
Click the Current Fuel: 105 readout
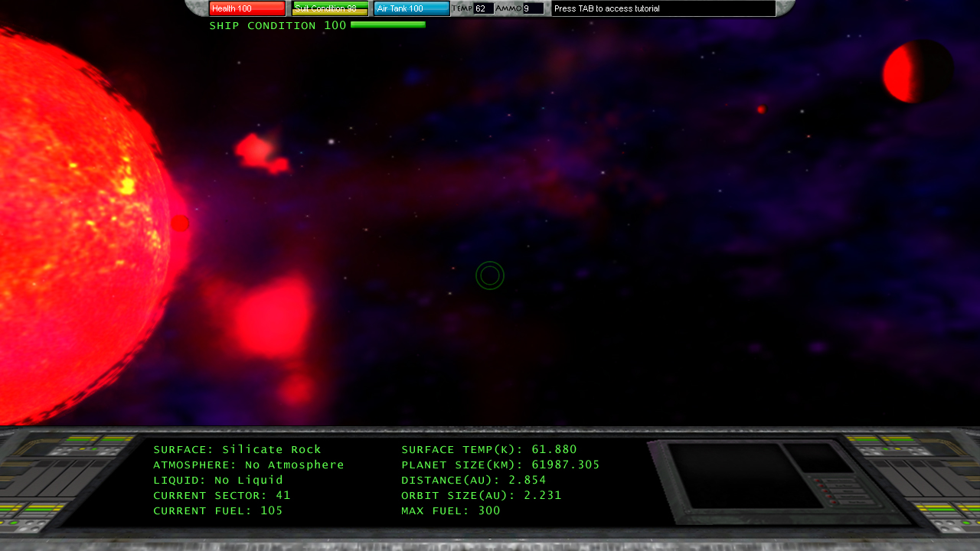click(218, 511)
